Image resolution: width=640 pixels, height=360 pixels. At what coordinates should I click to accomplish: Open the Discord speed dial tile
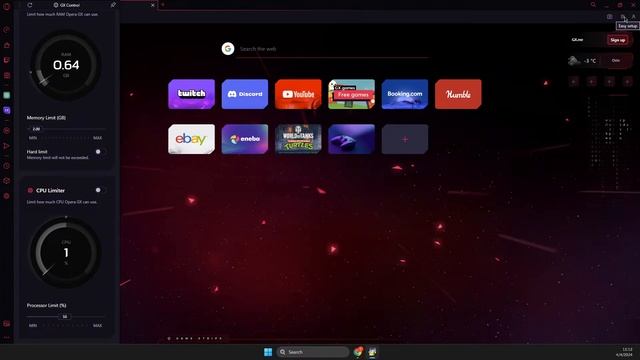(x=245, y=94)
